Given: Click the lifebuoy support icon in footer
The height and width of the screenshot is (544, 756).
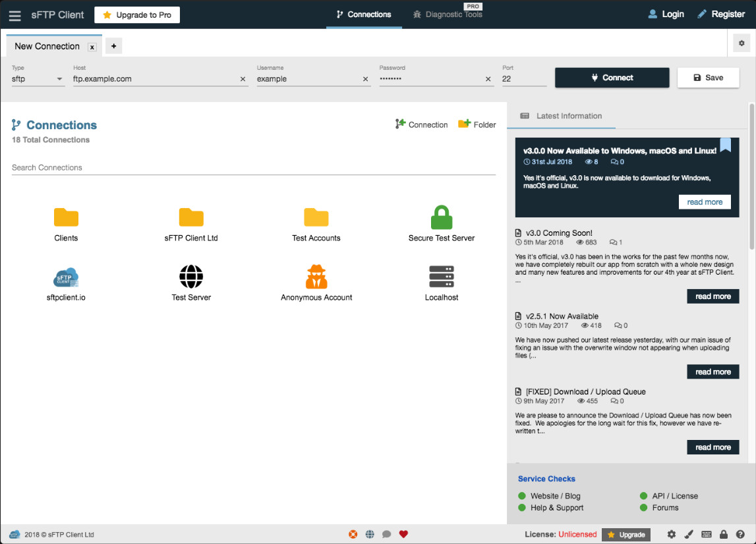Looking at the screenshot, I should (x=353, y=534).
